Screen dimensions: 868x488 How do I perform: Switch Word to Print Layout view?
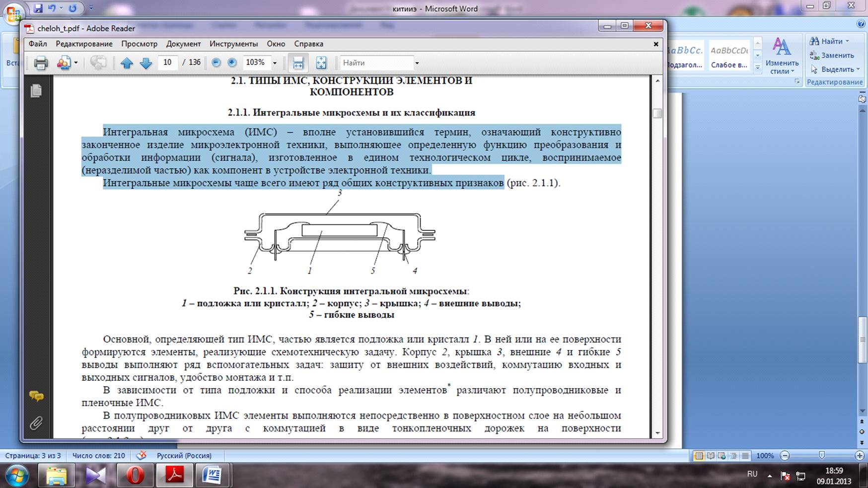point(699,456)
